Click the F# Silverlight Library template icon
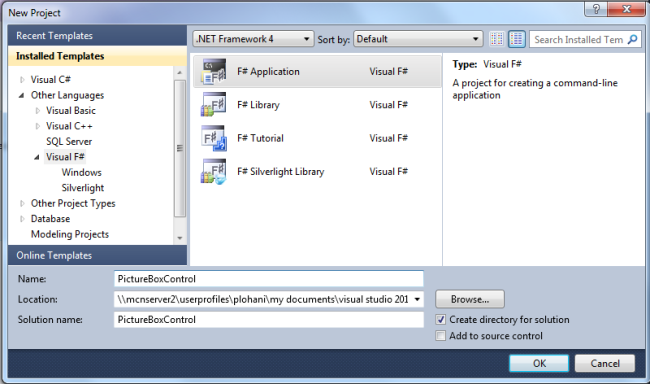The image size is (650, 384). [213, 172]
